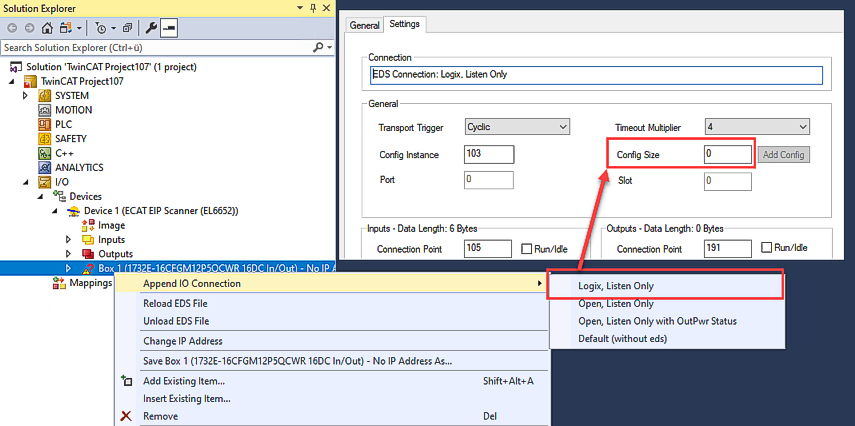Click the Outputs Connection Point field
This screenshot has height=426, width=855.
728,248
